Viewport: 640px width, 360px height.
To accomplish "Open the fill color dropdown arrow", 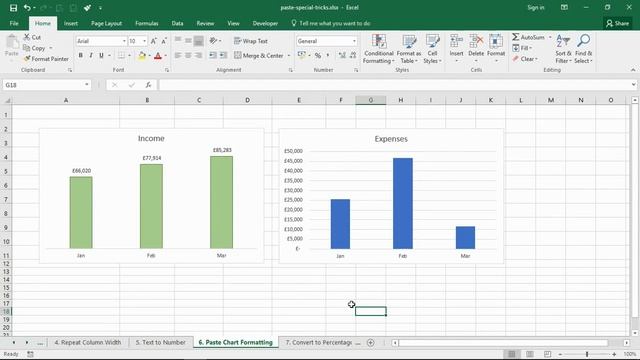I will [x=149, y=56].
